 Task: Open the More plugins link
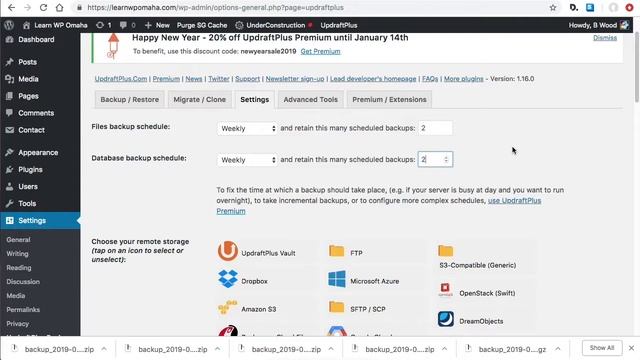[464, 79]
